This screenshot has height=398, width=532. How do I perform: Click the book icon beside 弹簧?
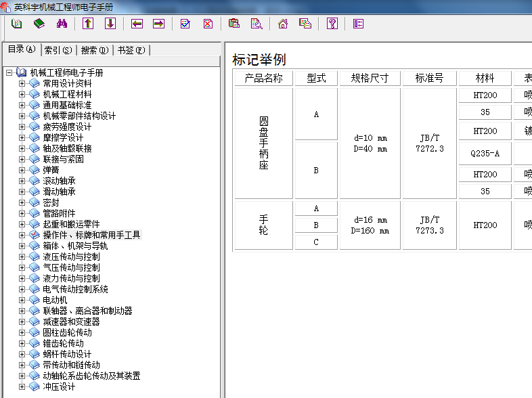[x=35, y=170]
